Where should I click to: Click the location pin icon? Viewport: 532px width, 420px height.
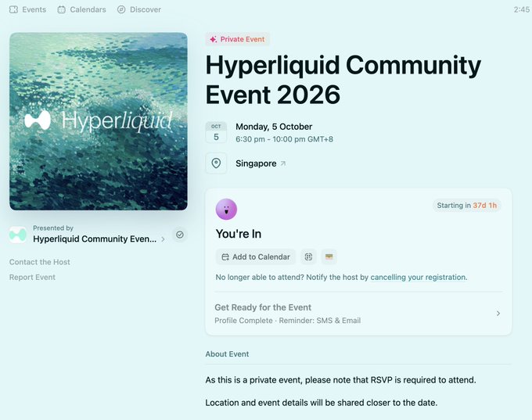pyautogui.click(x=216, y=163)
